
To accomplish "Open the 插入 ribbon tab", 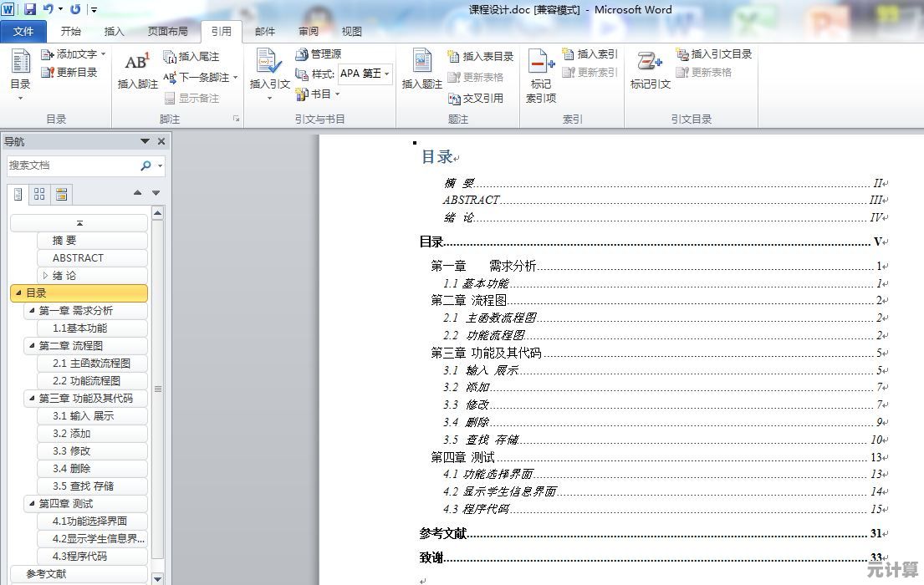I will [114, 31].
